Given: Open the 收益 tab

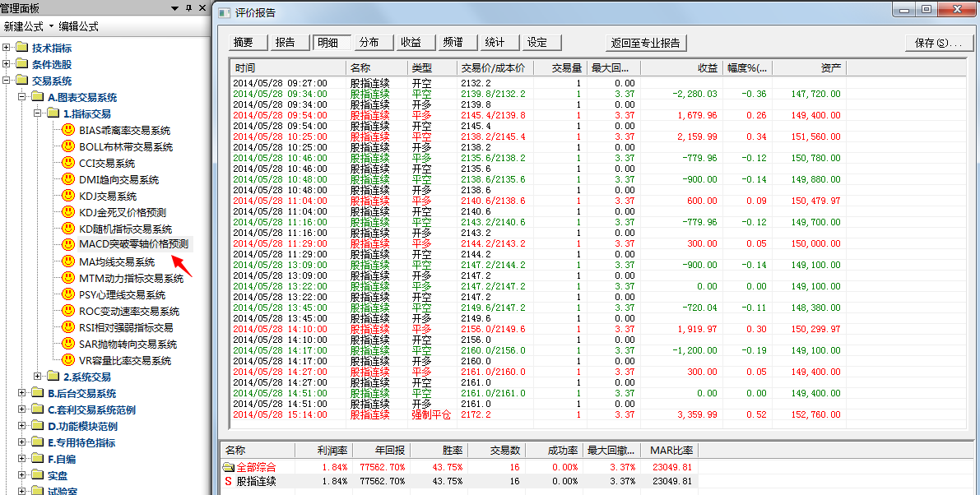Looking at the screenshot, I should point(411,43).
